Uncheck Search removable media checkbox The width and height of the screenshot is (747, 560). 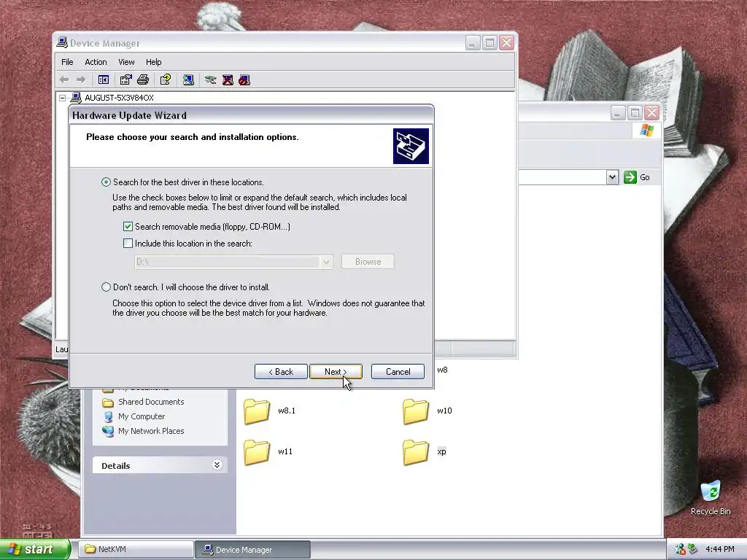click(128, 227)
